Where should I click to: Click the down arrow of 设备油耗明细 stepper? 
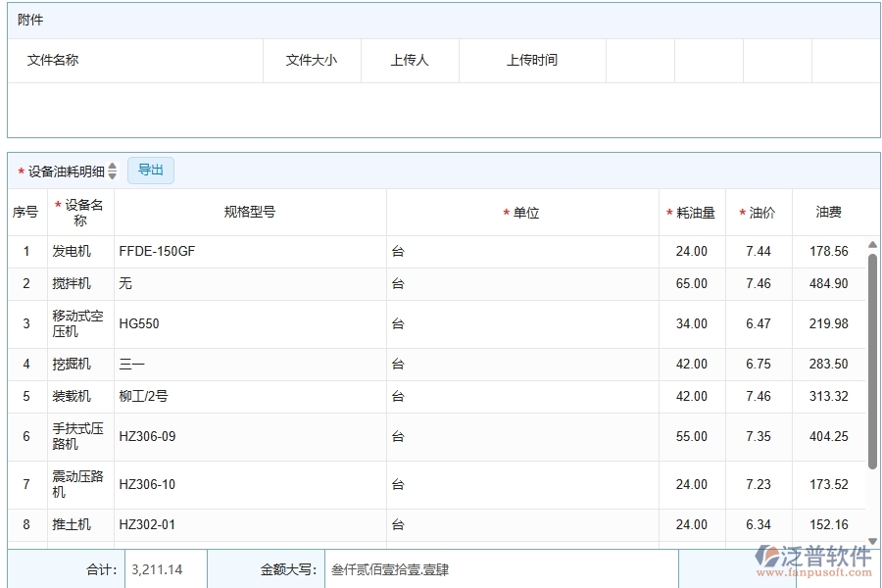coord(112,174)
